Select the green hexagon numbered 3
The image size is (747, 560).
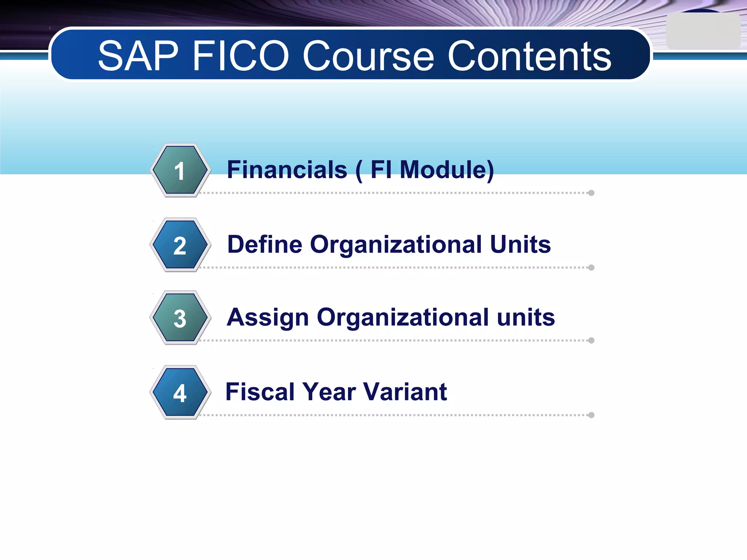180,318
